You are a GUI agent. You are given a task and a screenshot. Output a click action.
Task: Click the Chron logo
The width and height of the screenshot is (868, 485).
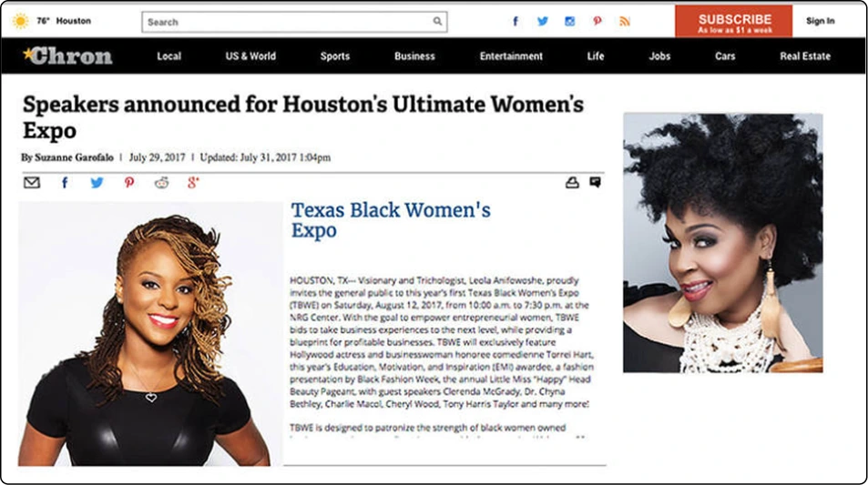pyautogui.click(x=68, y=56)
